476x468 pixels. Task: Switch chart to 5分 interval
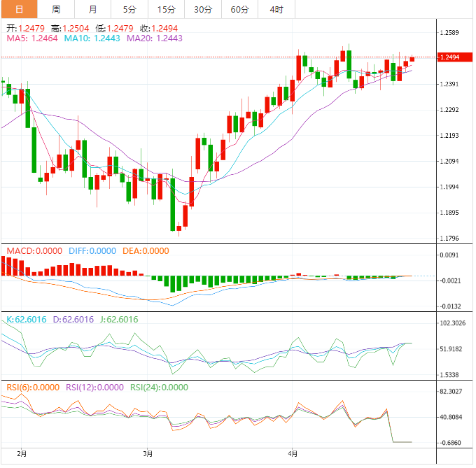tap(129, 9)
